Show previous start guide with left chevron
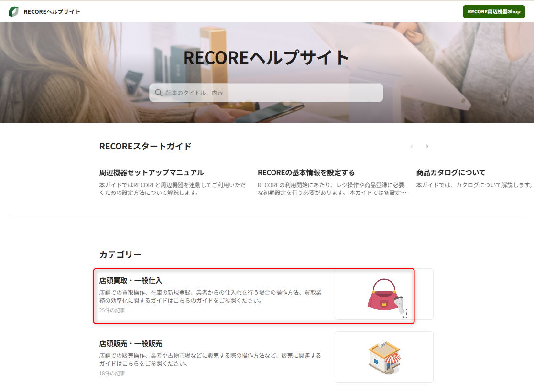 click(x=412, y=146)
